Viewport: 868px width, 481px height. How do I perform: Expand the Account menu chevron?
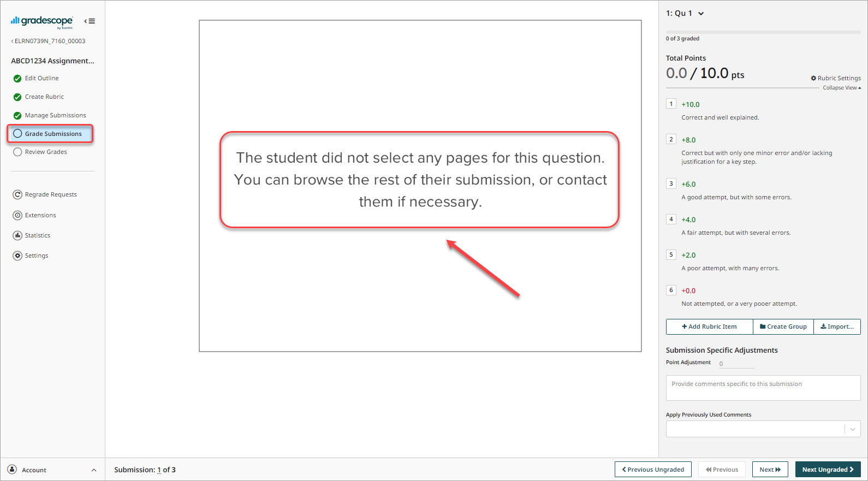click(94, 470)
